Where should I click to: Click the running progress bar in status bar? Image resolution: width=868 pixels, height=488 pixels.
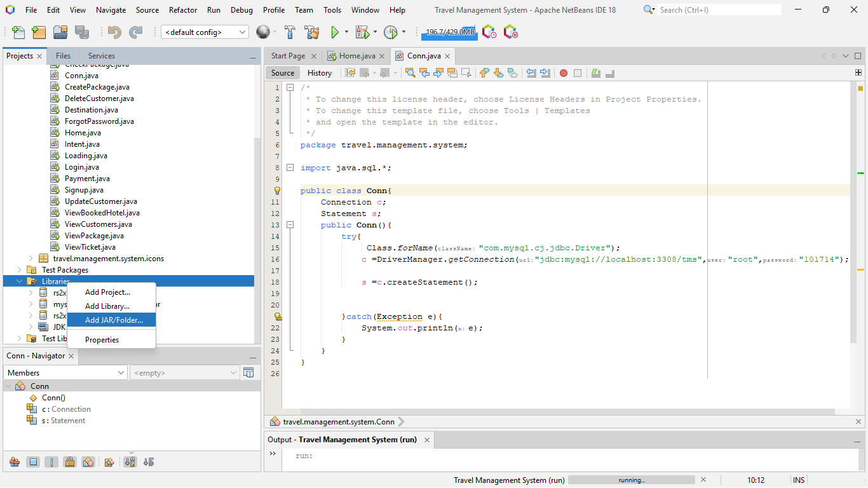(x=632, y=480)
